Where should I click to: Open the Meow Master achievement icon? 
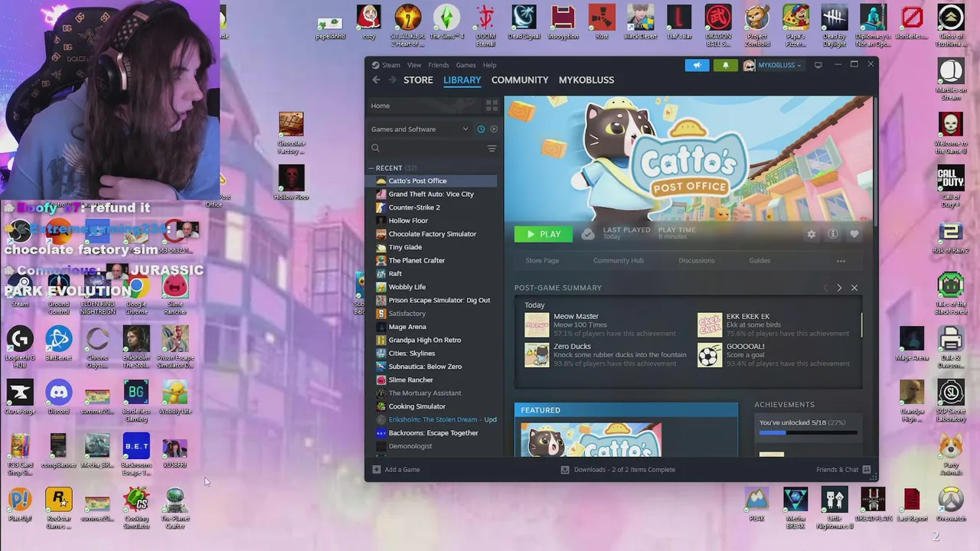(x=537, y=324)
